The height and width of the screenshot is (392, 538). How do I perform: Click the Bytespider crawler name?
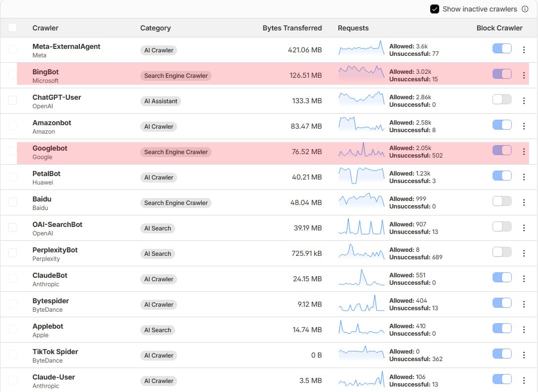50,301
